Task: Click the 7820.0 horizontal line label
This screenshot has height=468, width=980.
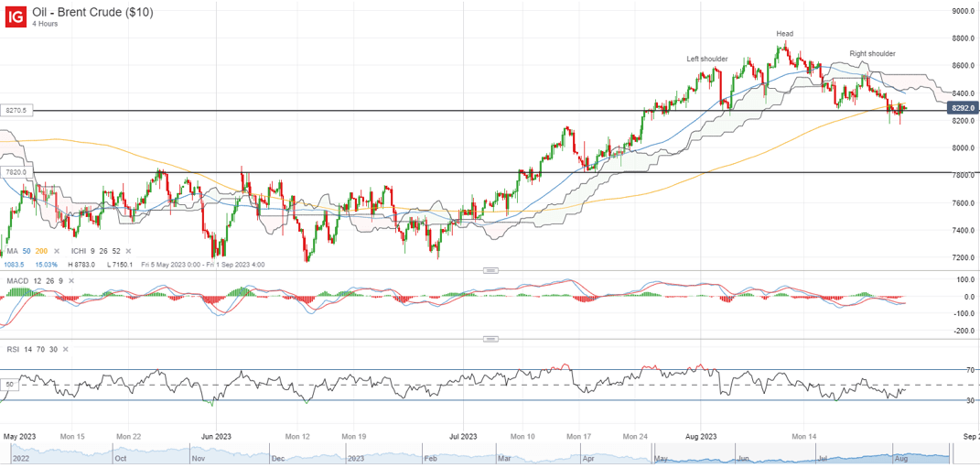Action: click(x=17, y=171)
